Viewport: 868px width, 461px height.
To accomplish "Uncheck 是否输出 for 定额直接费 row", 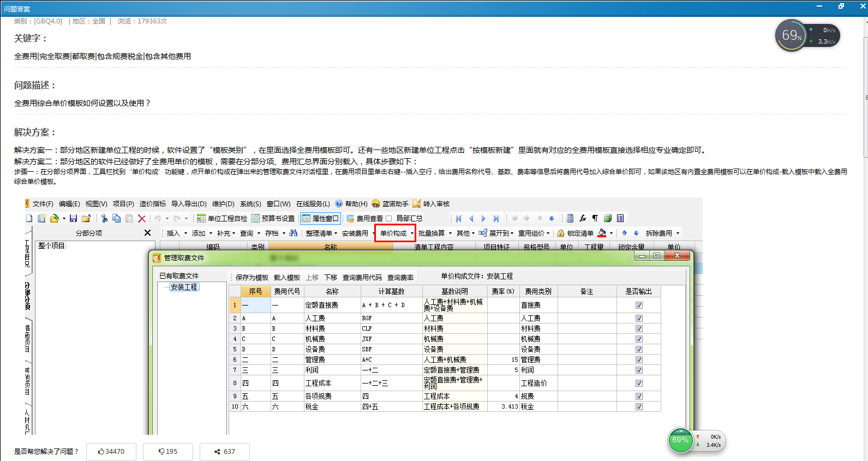I will (x=639, y=305).
